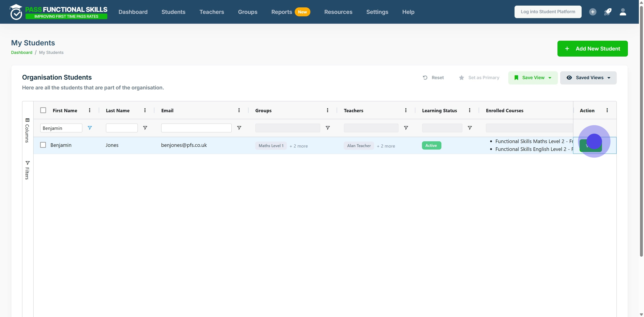Open First Name column menu dots
This screenshot has height=317, width=644.
(90, 110)
